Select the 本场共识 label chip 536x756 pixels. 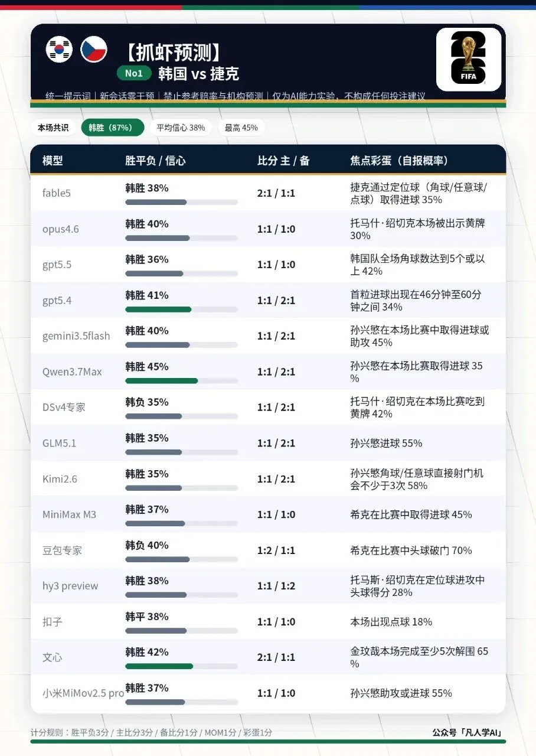click(x=53, y=128)
